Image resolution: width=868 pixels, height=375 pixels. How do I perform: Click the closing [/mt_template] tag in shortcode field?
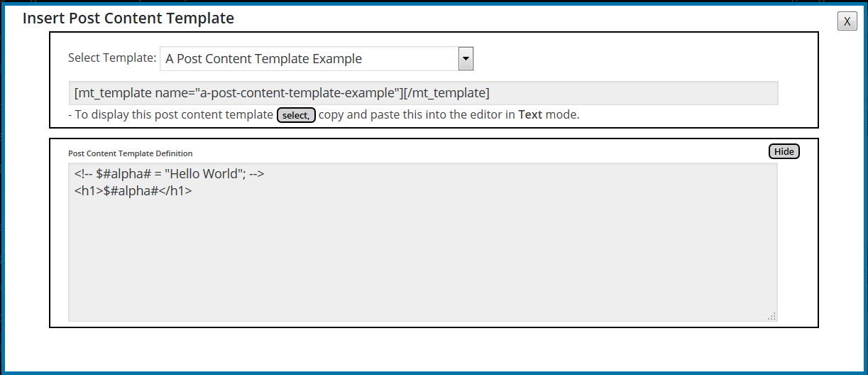pyautogui.click(x=446, y=93)
